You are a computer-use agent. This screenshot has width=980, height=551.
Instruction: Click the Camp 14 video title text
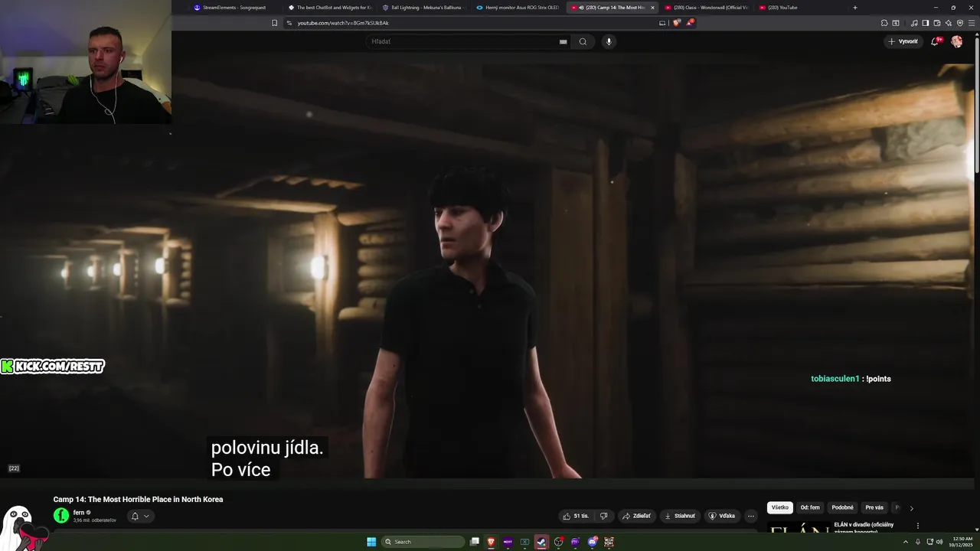(x=138, y=499)
